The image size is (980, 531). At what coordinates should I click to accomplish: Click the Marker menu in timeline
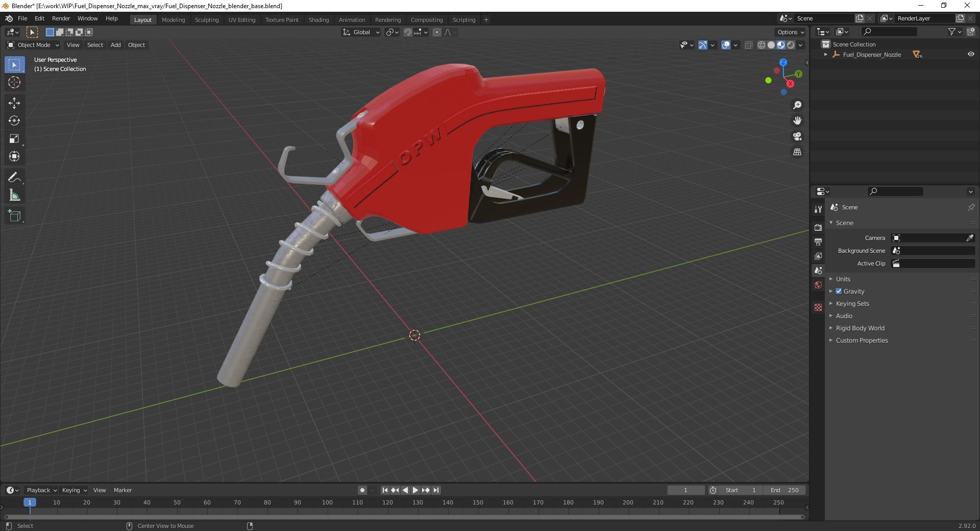122,490
